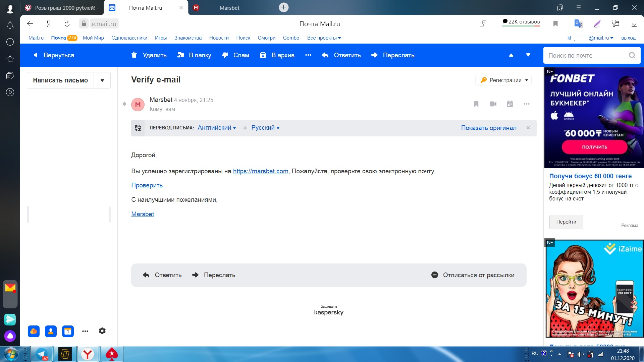Image resolution: width=644 pixels, height=362 pixels.
Task: Open Новости in the Mail.ru top menu
Action: (219, 38)
